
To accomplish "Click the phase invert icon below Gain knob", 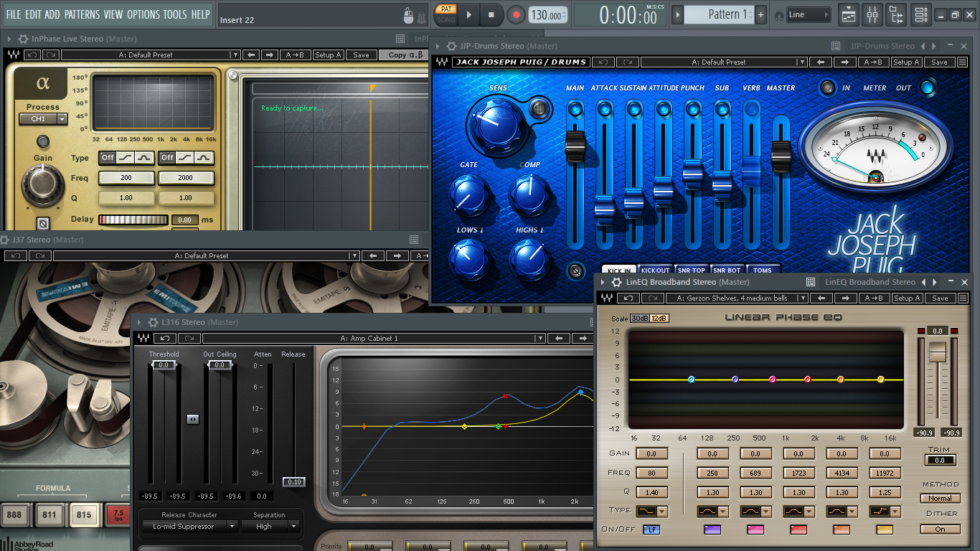I will [42, 223].
